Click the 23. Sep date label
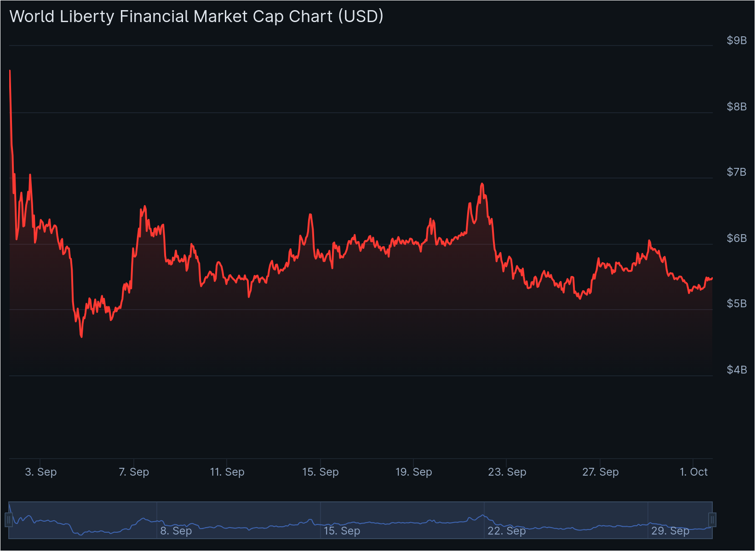This screenshot has height=552, width=756. tap(508, 472)
